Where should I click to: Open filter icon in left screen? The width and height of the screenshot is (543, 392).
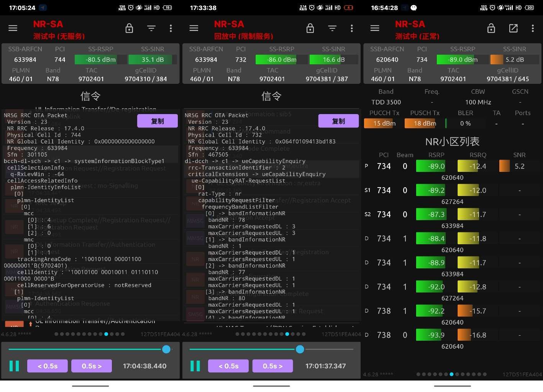tap(151, 28)
